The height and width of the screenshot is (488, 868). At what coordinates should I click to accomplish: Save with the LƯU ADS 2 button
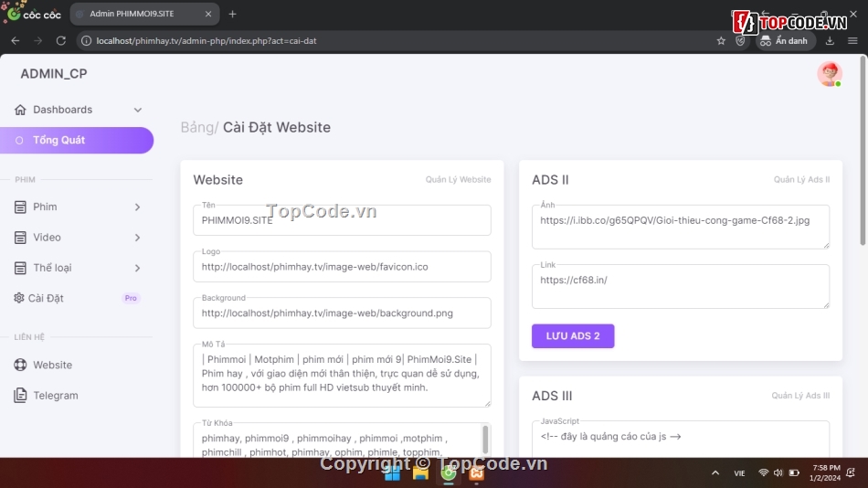(x=573, y=336)
